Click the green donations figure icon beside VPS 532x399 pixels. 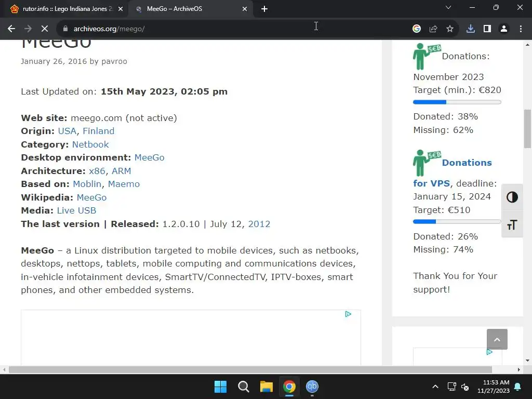click(427, 163)
